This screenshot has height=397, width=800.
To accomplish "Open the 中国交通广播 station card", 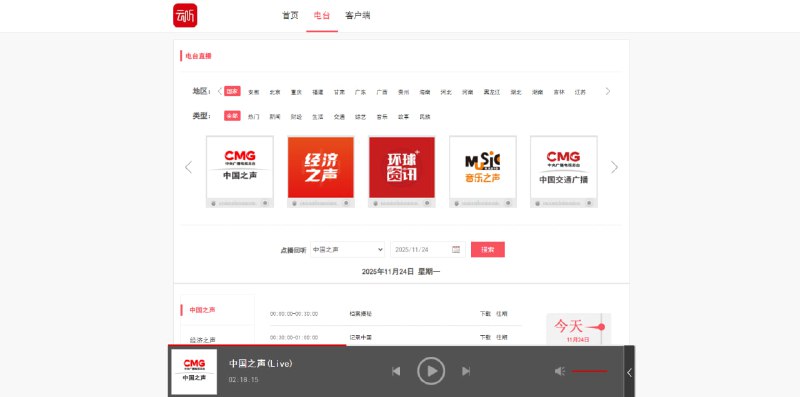I will coord(564,171).
